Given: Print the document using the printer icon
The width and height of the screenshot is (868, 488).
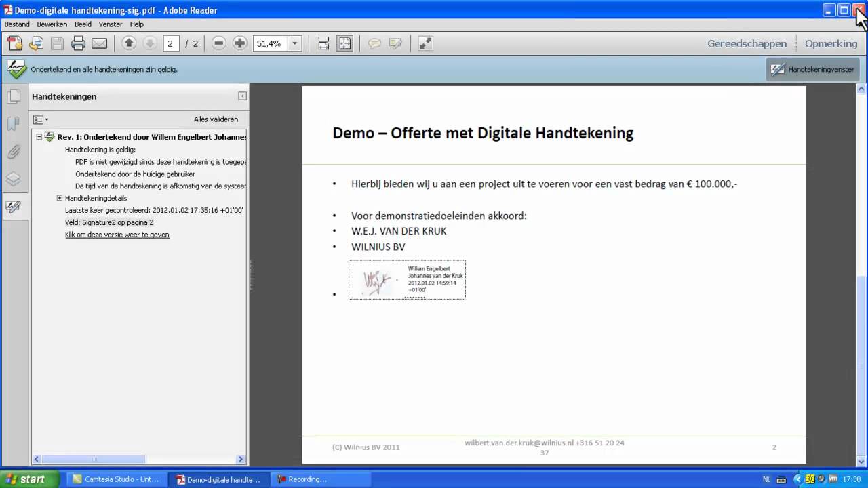Looking at the screenshot, I should tap(79, 43).
